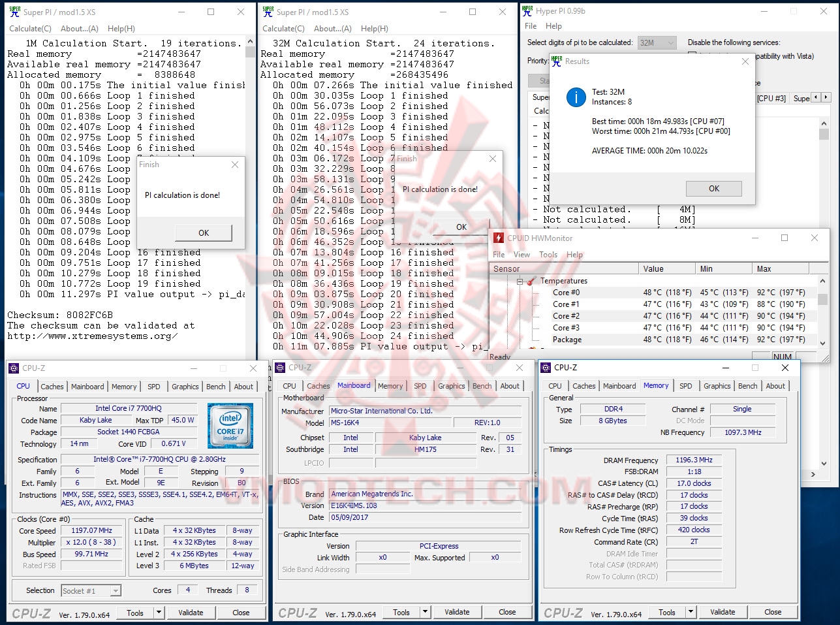This screenshot has height=625, width=840.
Task: Click the Super PI icon in the 1M window title bar
Action: (x=14, y=12)
